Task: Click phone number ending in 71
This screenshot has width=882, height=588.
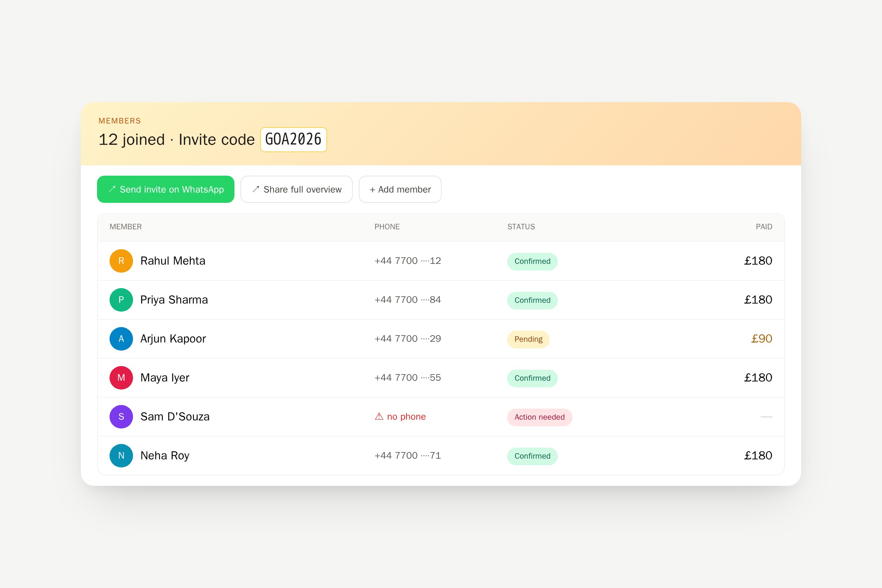Action: [408, 456]
